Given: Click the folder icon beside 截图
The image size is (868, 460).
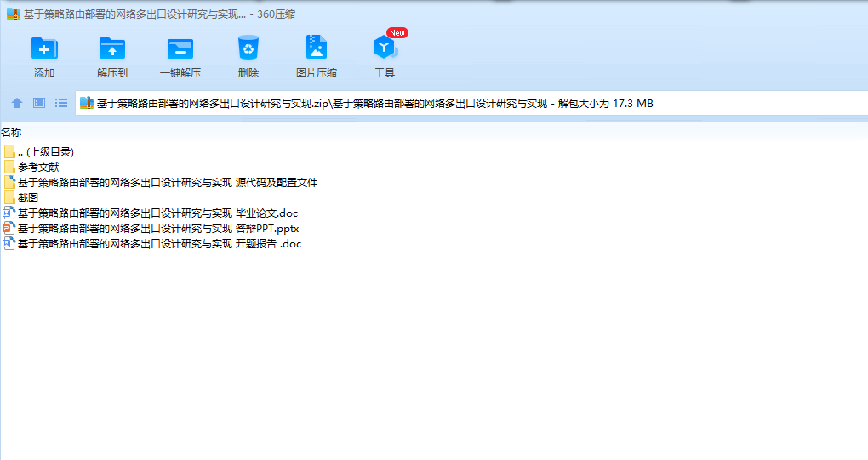Looking at the screenshot, I should point(9,197).
